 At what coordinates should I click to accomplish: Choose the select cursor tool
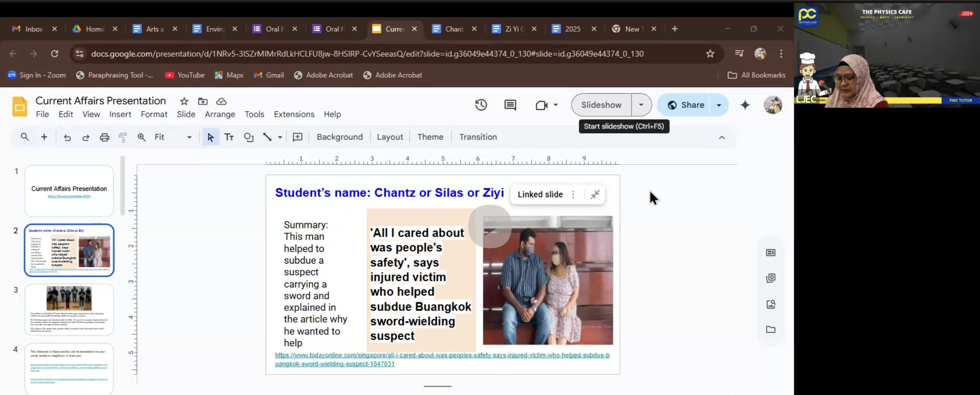coord(210,137)
